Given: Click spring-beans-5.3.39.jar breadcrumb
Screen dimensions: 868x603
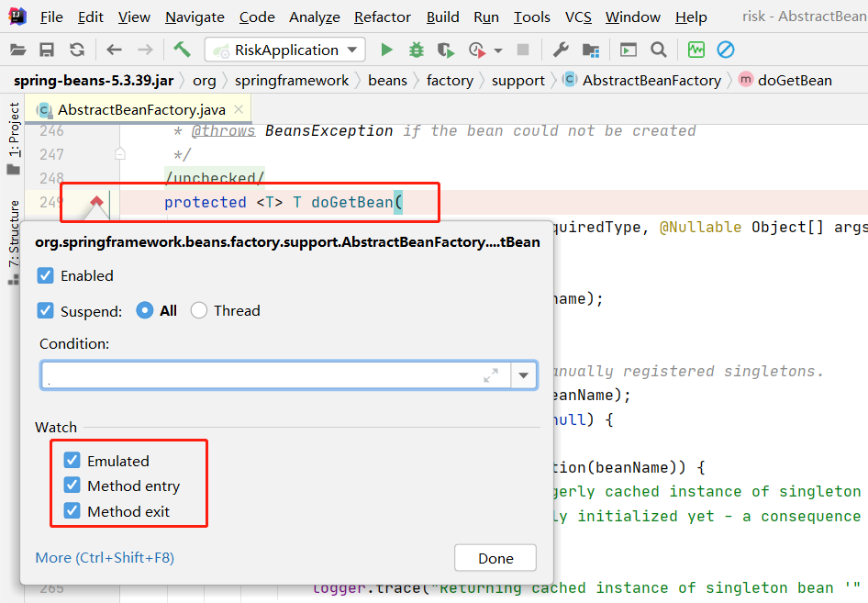Looking at the screenshot, I should [x=94, y=80].
